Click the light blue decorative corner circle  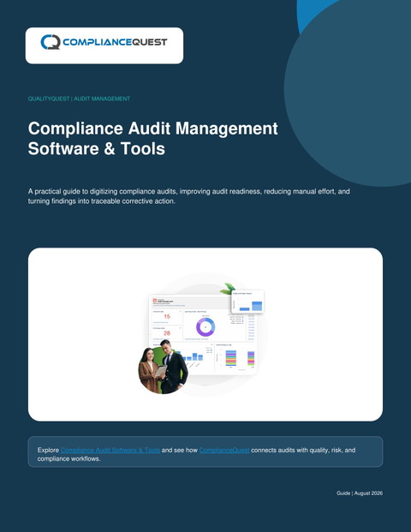(317, 15)
